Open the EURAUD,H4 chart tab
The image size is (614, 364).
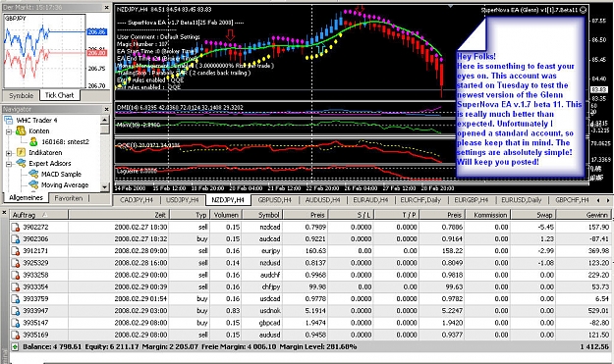[370, 200]
